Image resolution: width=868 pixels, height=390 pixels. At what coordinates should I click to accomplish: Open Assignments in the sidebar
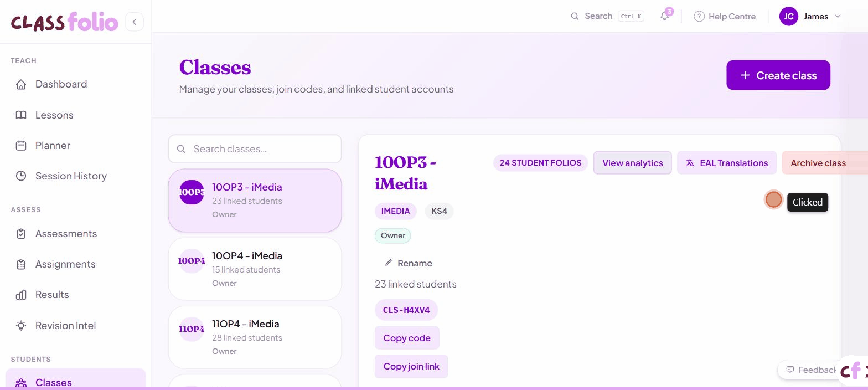[x=75, y=264]
